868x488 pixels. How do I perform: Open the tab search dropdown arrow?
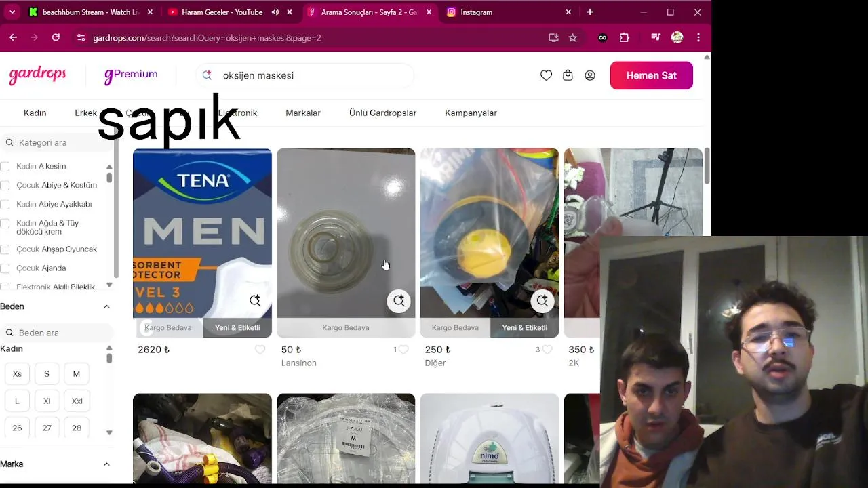(x=12, y=12)
